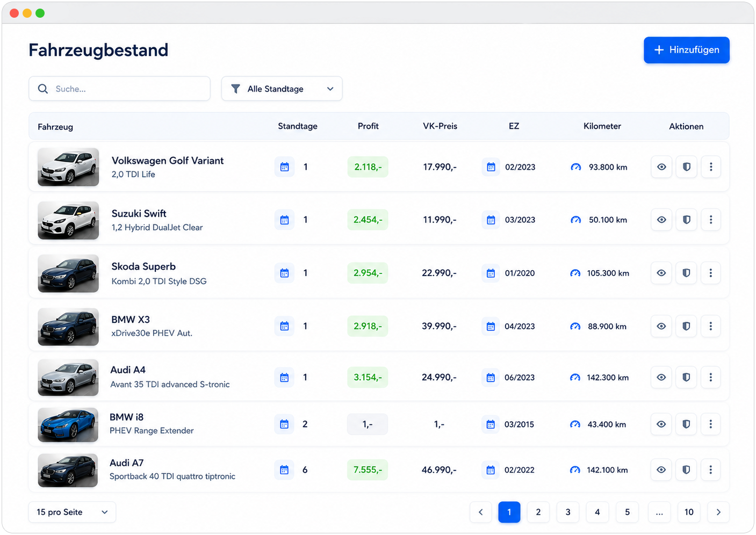Click the 7.555,- profit badge
The width and height of the screenshot is (756, 535).
368,470
